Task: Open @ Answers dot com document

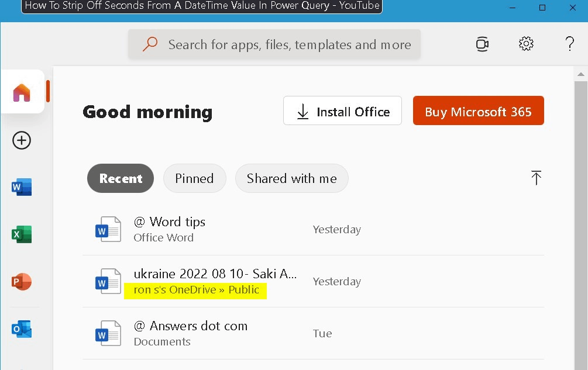Action: [191, 326]
